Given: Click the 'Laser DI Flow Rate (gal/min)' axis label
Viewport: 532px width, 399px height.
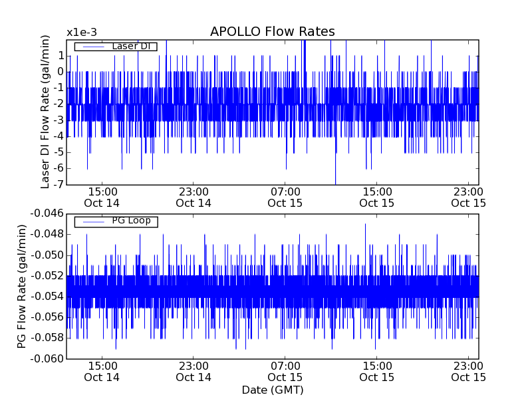Looking at the screenshot, I should point(45,112).
